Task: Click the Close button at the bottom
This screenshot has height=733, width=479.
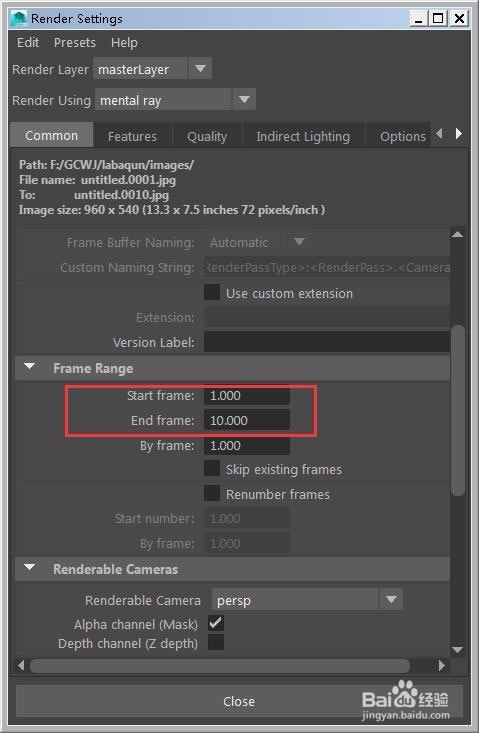Action: pyautogui.click(x=239, y=701)
